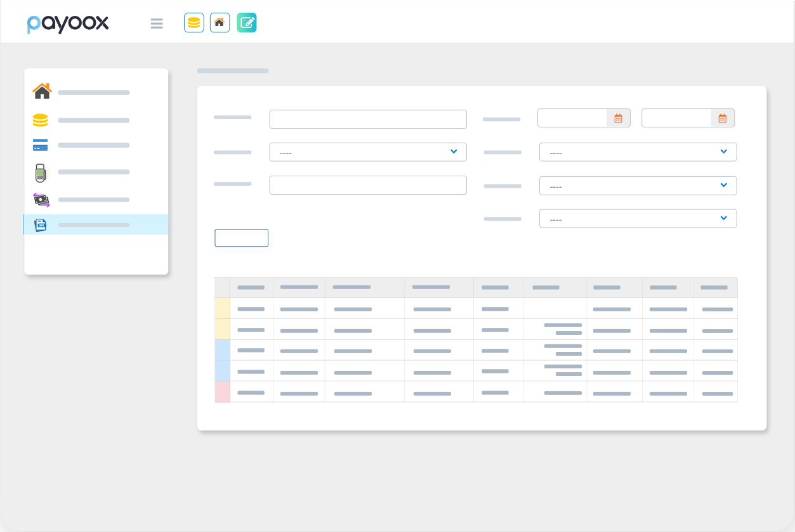
Task: Focus the text input below the left dropdown
Action: 368,185
